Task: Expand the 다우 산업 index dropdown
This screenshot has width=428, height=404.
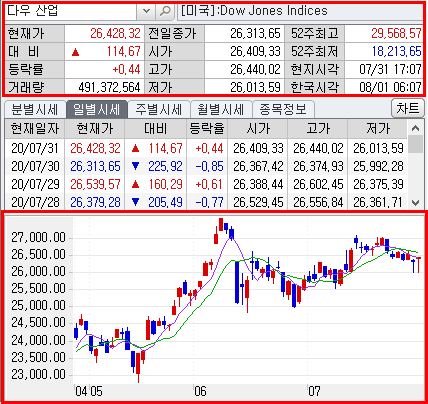Action: (146, 11)
